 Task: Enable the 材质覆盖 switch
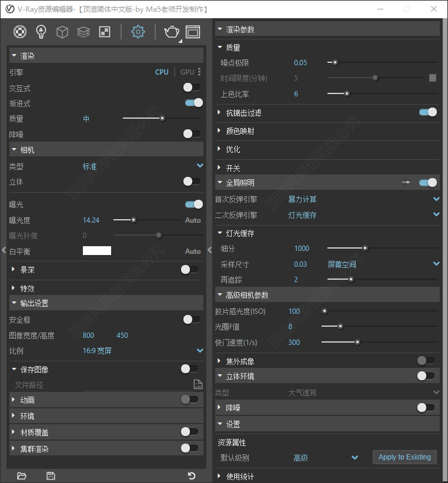(x=189, y=432)
